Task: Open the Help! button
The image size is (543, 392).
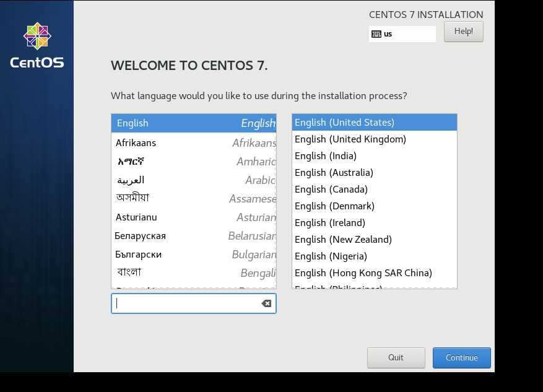Action: (x=463, y=32)
